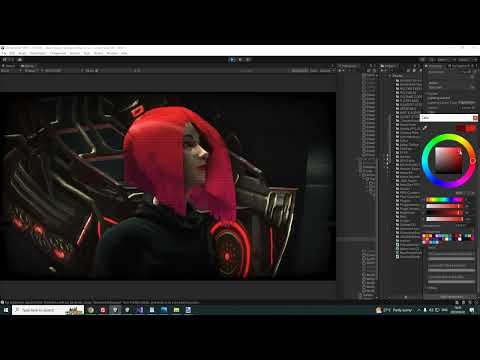
Task: Click the Step frame button in toolbar
Action: (x=248, y=60)
